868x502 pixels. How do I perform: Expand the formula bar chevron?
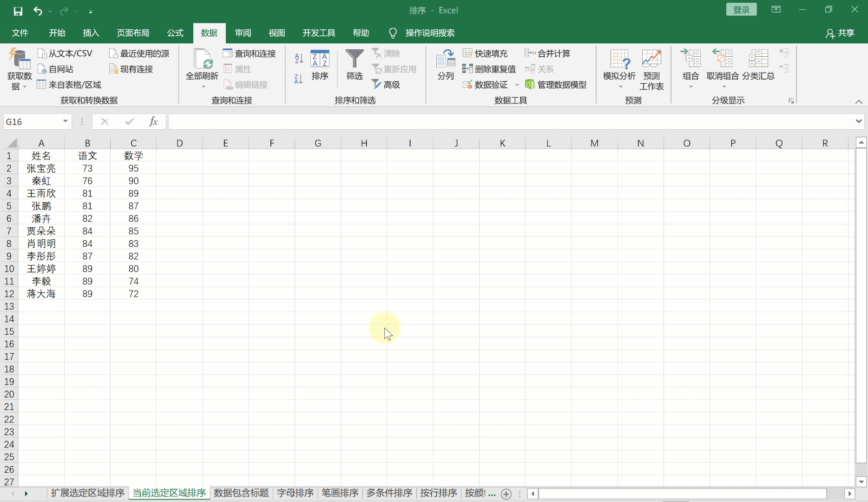(858, 121)
